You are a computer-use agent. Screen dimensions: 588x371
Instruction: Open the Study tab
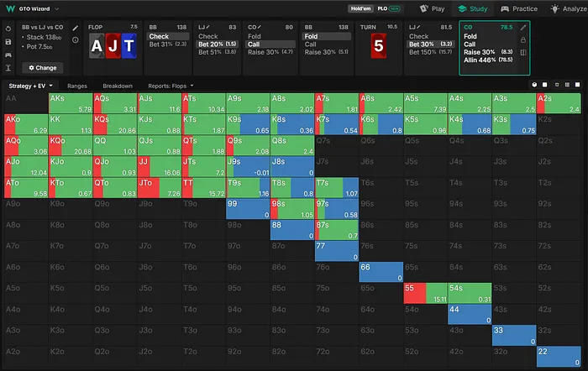pos(473,8)
